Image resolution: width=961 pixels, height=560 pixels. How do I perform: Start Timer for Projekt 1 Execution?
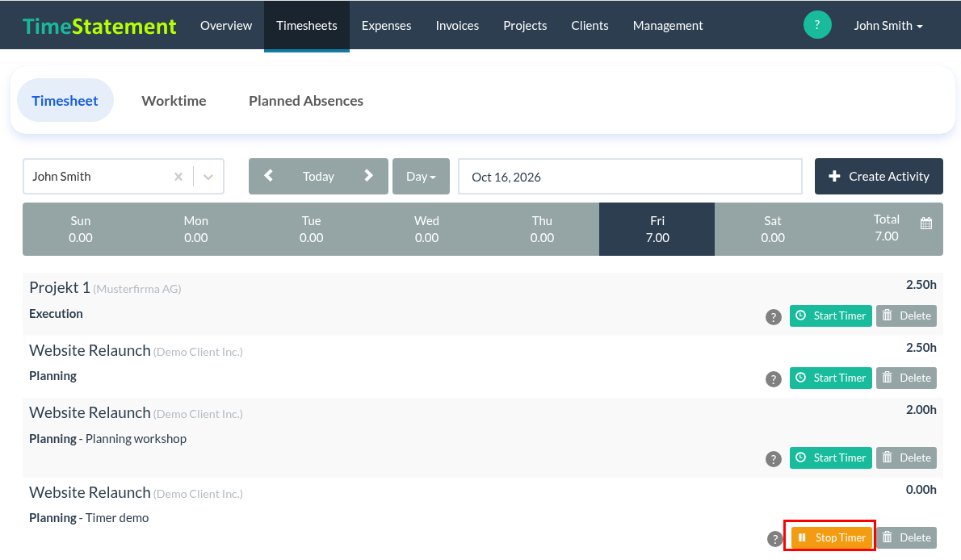tap(830, 316)
